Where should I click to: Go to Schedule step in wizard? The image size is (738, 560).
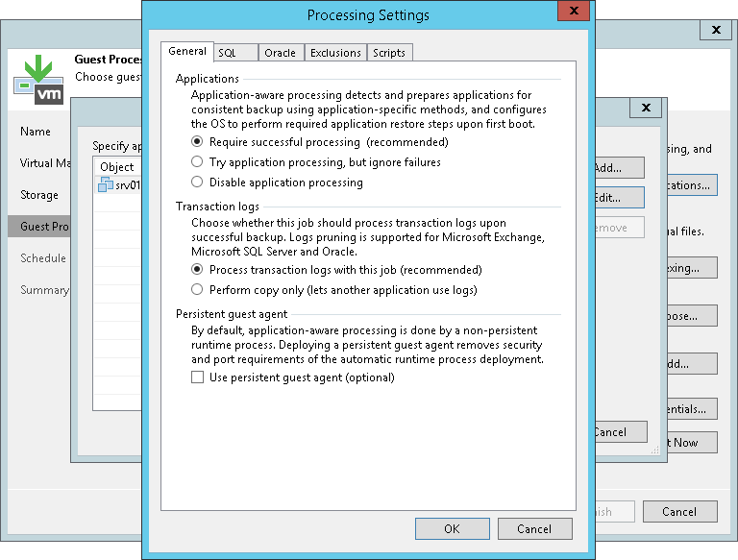pyautogui.click(x=43, y=257)
